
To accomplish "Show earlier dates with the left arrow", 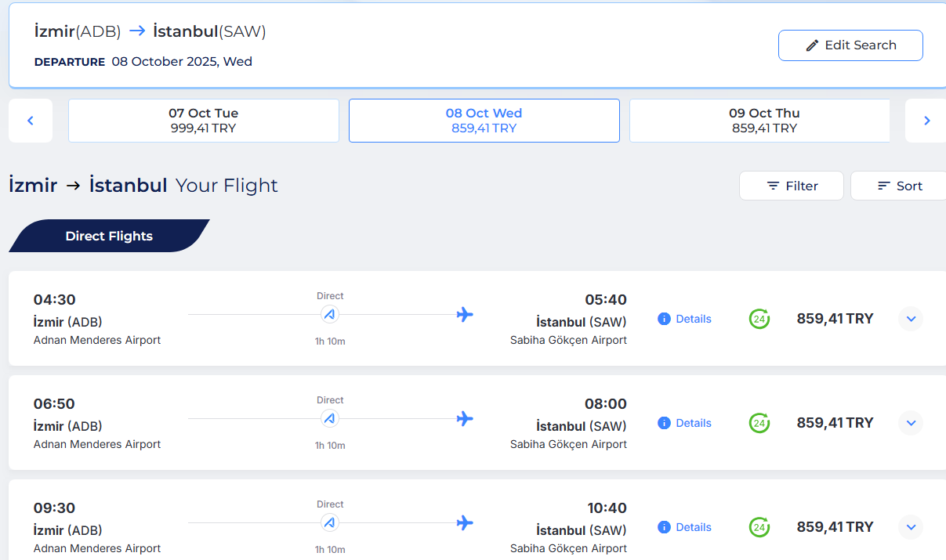I will (31, 121).
